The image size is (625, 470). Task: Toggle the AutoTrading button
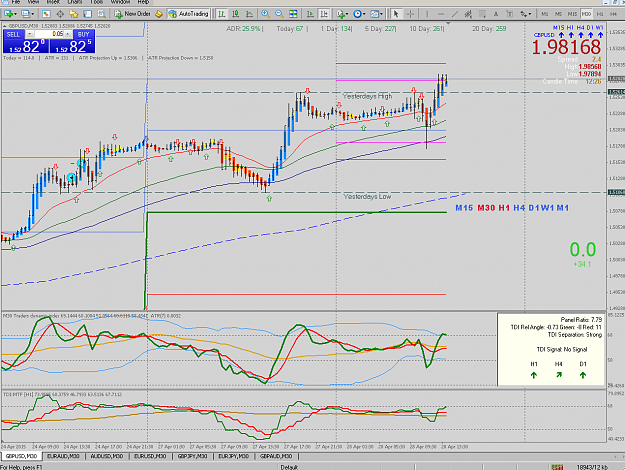pyautogui.click(x=189, y=14)
